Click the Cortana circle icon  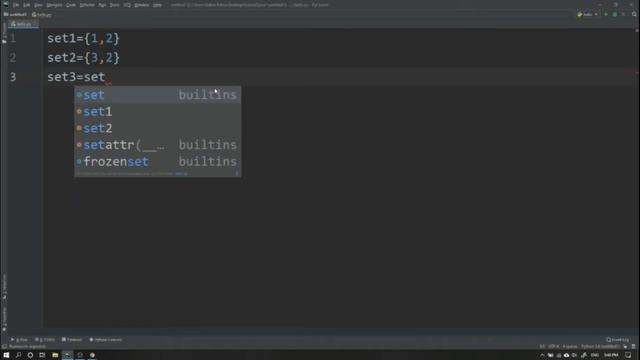click(30, 355)
